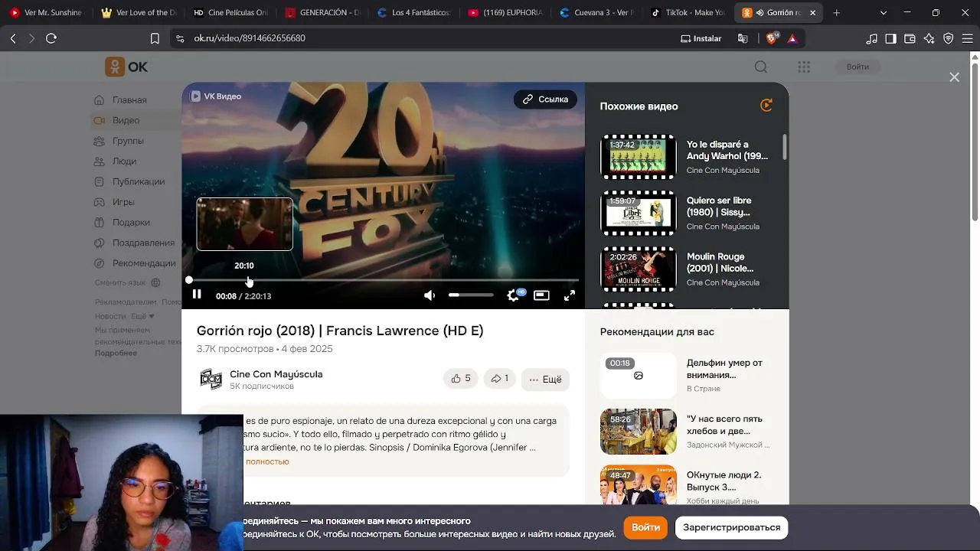Open the site search magnifier
Screen dimensions: 980x551
click(x=761, y=67)
